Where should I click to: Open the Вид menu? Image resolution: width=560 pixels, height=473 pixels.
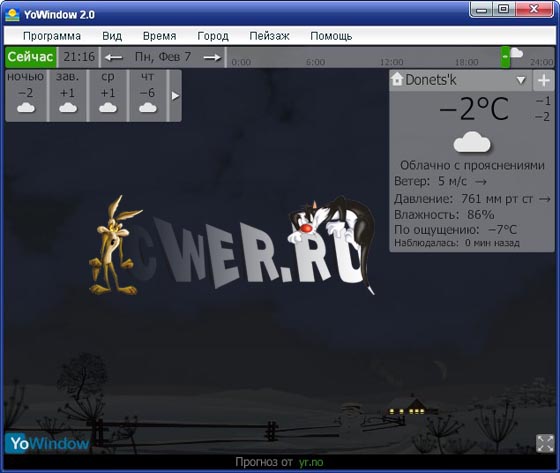coord(112,36)
